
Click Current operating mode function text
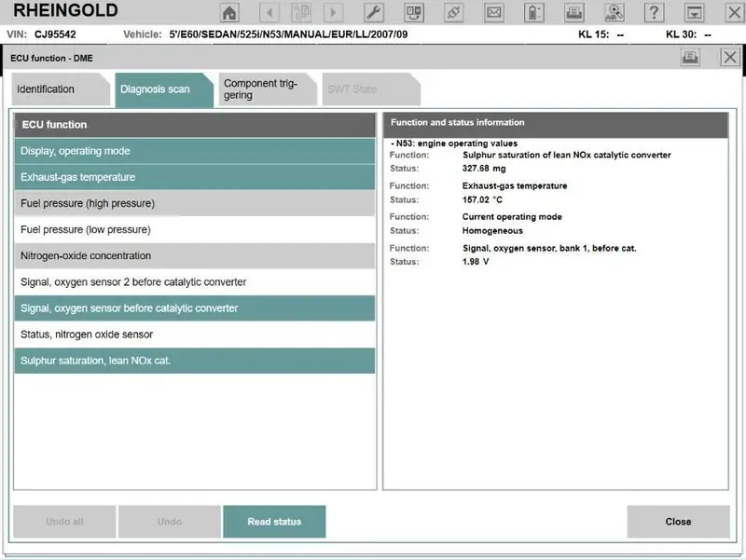pyautogui.click(x=512, y=217)
